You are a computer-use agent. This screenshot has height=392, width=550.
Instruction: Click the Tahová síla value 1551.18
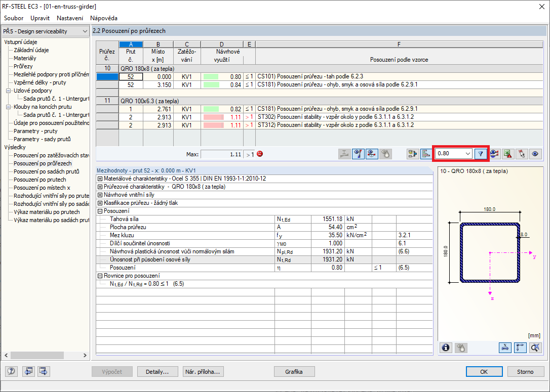coord(328,219)
